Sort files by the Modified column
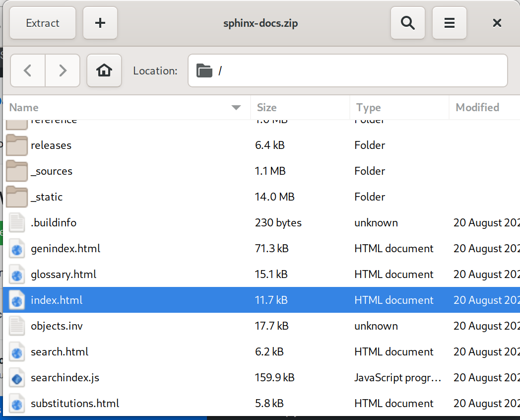Image resolution: width=520 pixels, height=420 pixels. (x=477, y=107)
